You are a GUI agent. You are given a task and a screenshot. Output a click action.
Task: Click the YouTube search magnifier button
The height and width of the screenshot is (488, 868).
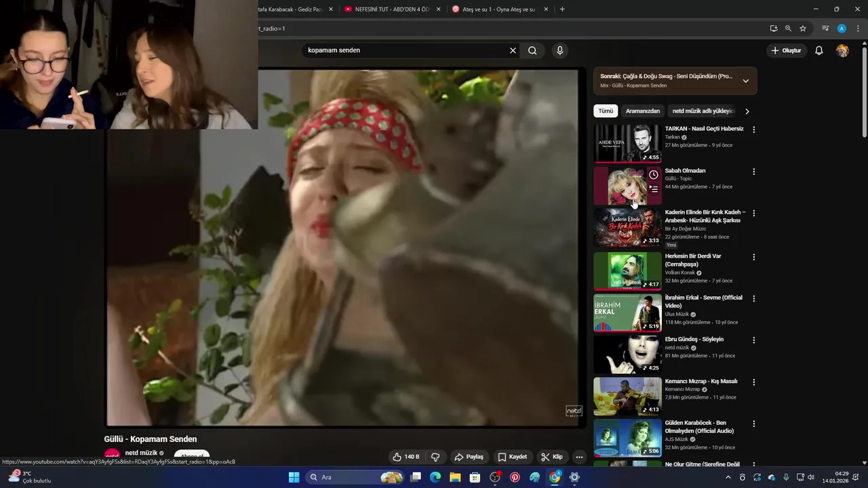532,50
